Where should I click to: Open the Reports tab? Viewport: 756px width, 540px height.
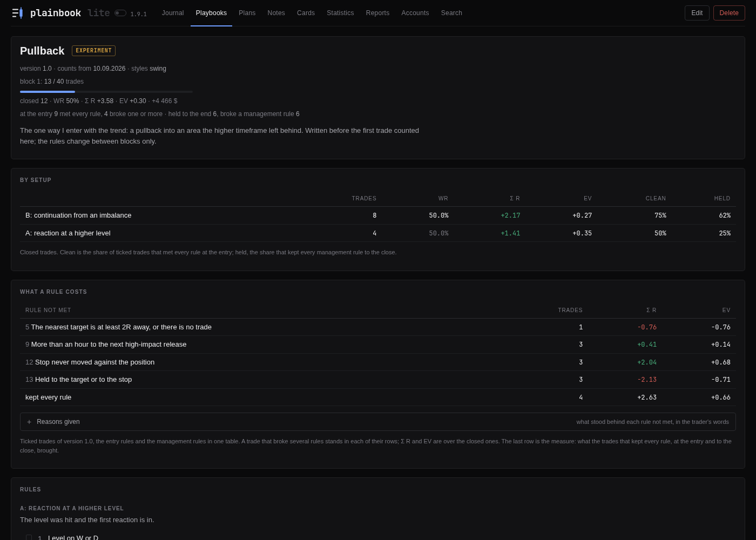[x=377, y=13]
